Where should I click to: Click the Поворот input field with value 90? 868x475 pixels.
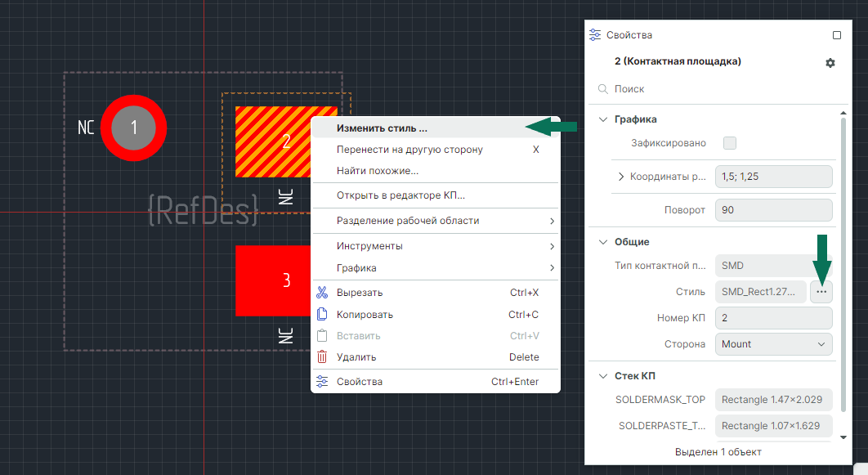773,210
